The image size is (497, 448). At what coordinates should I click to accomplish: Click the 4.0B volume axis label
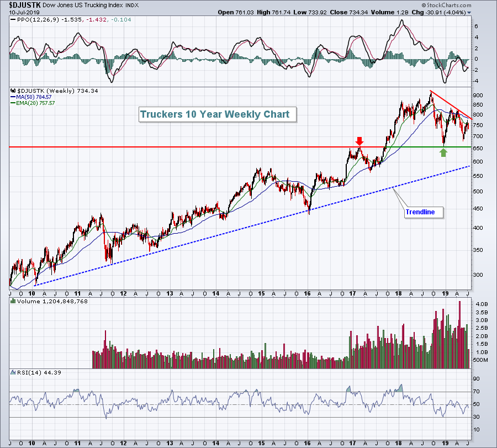(x=482, y=304)
